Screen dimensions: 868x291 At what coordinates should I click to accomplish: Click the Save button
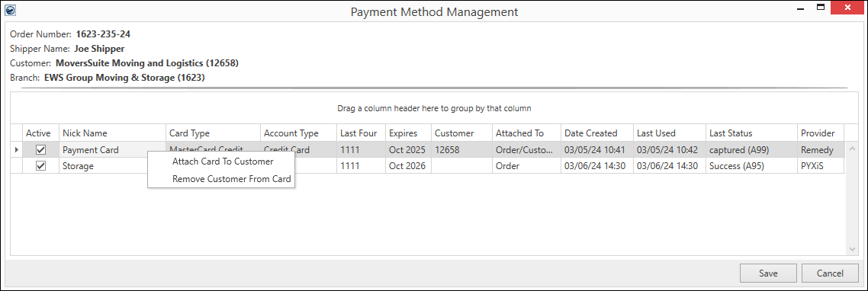tap(768, 273)
